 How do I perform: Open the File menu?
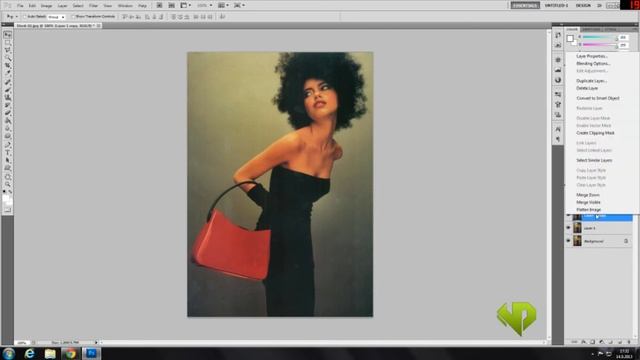click(20, 6)
